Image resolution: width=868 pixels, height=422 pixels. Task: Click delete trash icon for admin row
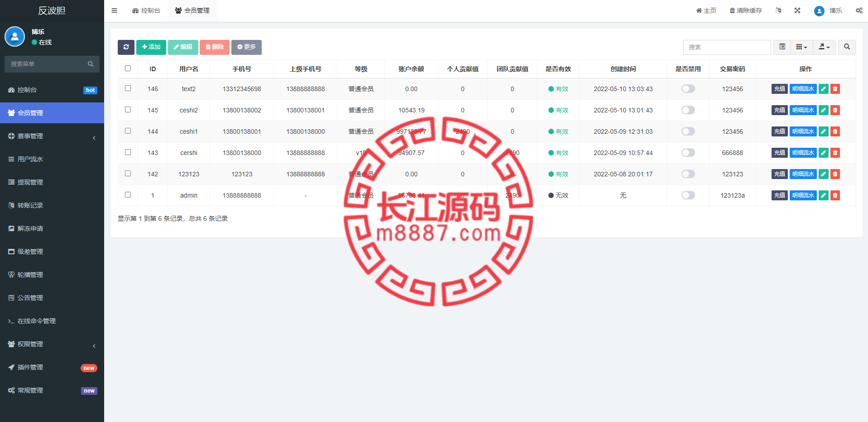coord(835,195)
